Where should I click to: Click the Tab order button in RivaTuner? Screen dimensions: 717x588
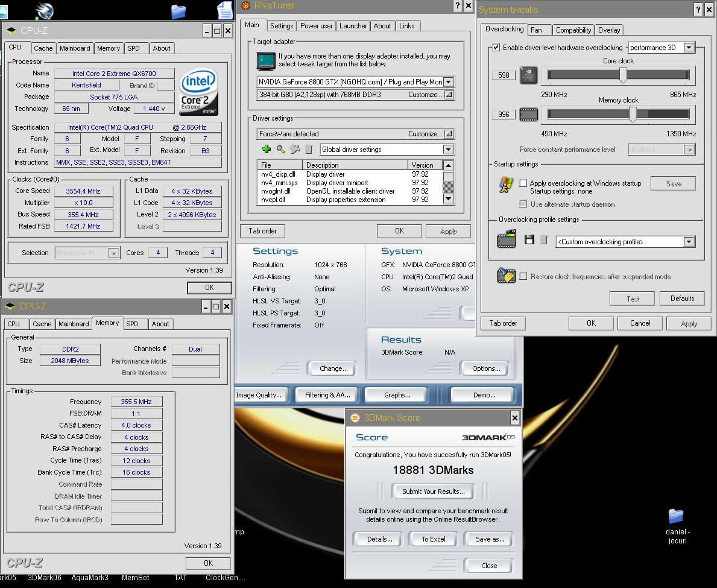(x=262, y=231)
